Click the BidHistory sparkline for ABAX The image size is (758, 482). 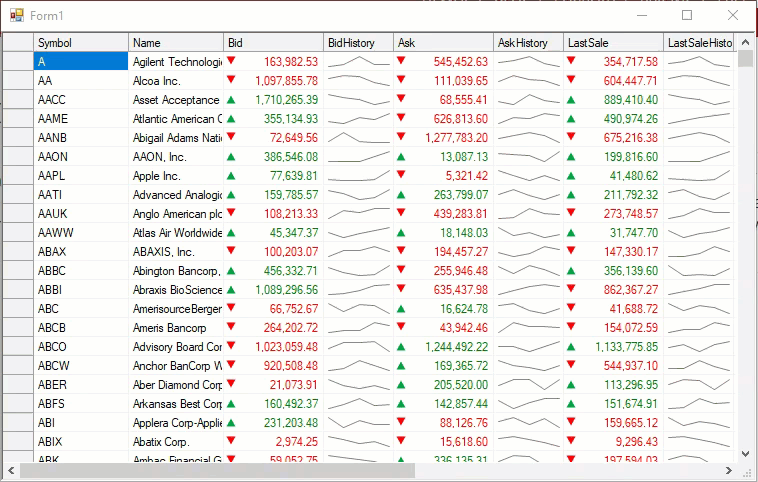[358, 251]
